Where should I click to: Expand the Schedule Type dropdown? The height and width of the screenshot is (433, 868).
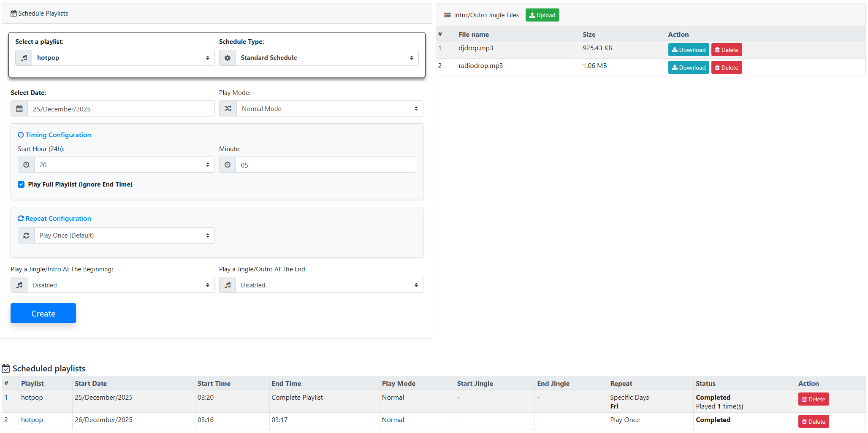point(327,58)
